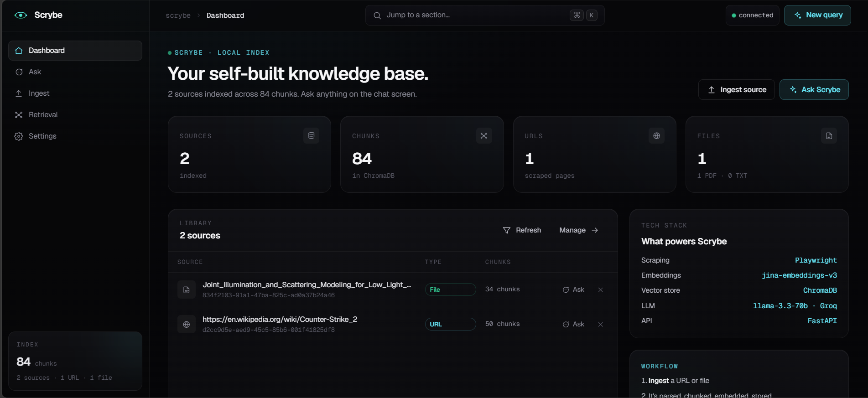
Task: Click the Playwright scraping value
Action: pyautogui.click(x=816, y=260)
